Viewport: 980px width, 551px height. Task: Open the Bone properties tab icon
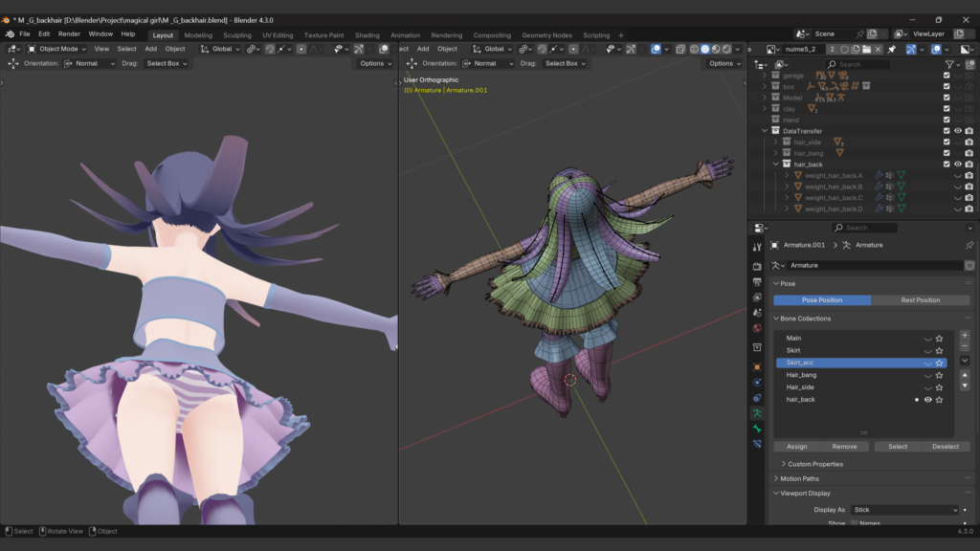757,429
